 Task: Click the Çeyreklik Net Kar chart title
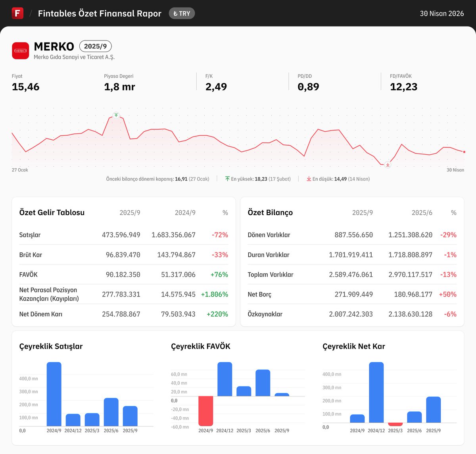point(354,346)
